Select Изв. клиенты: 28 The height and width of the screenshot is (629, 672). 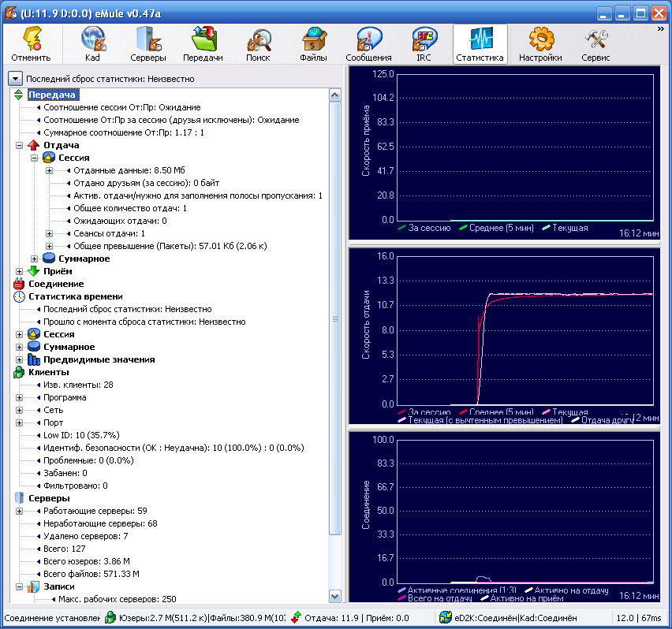tap(78, 385)
